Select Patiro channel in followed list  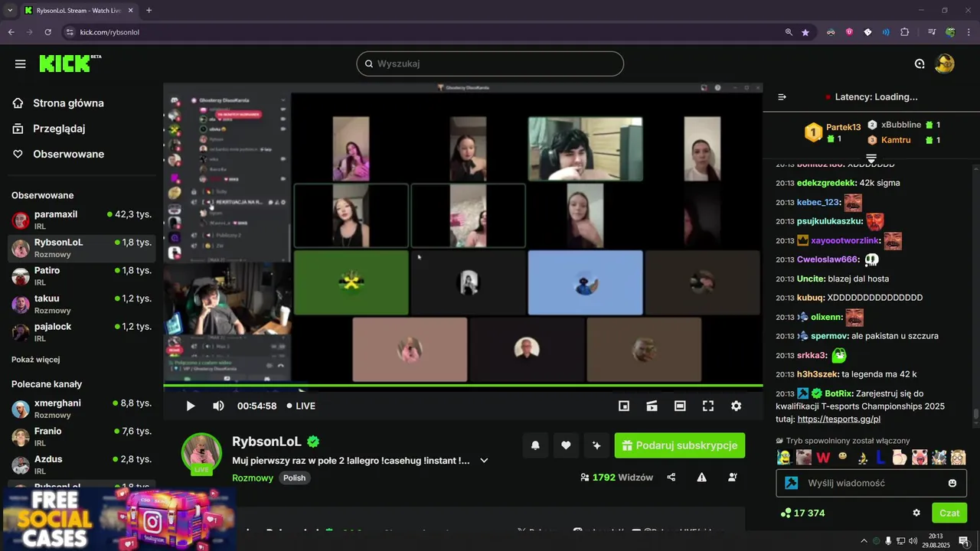tap(81, 276)
